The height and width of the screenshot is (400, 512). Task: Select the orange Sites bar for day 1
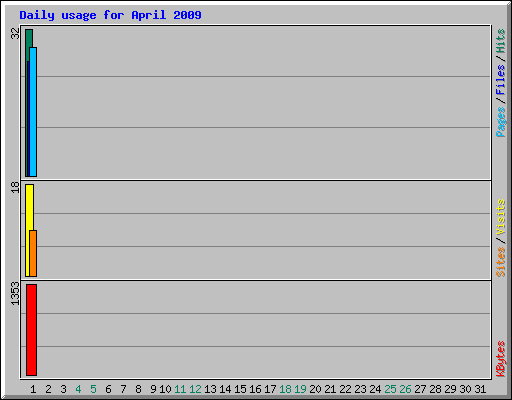tap(33, 253)
